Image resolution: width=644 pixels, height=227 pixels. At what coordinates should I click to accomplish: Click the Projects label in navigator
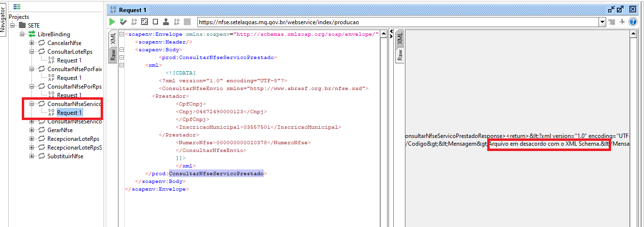coord(19,16)
